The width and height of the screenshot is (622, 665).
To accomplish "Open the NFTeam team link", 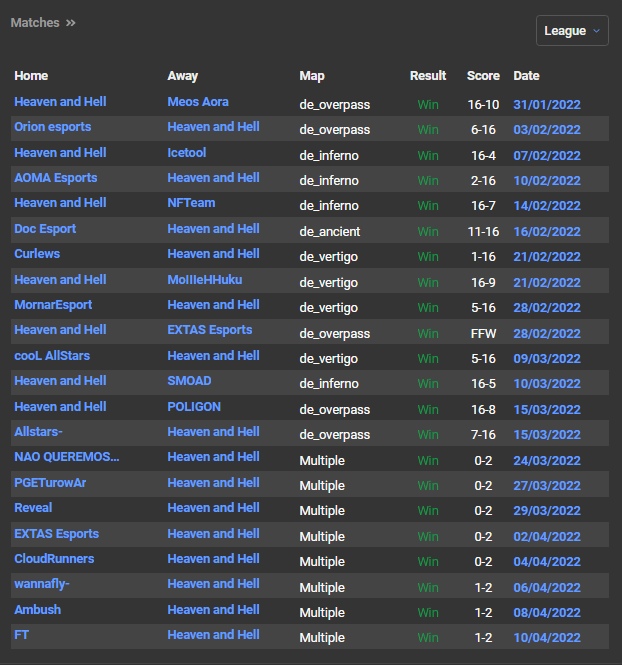I will coord(191,203).
